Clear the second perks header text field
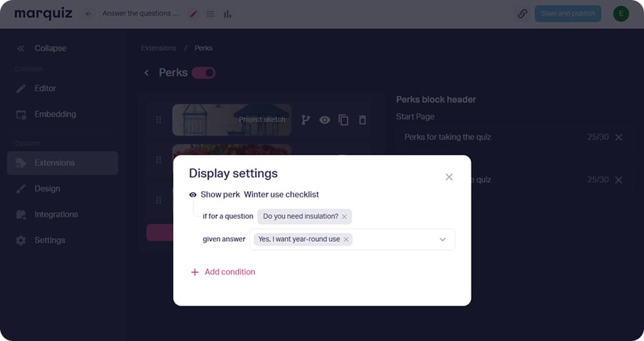 click(x=618, y=180)
